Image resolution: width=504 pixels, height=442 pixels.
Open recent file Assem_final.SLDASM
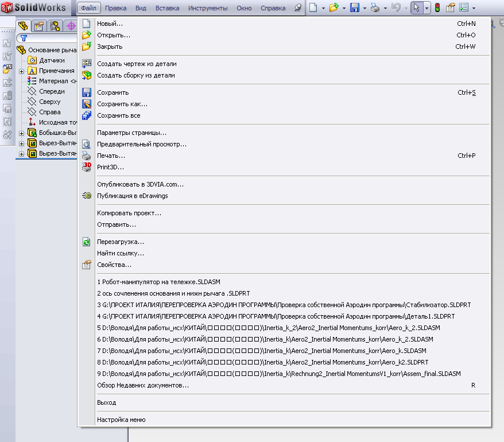point(284,374)
